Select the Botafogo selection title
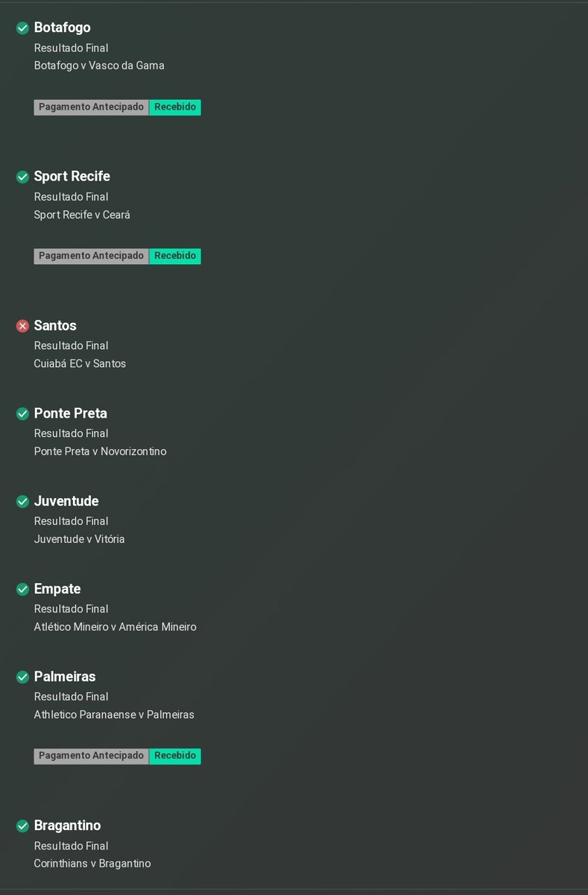 click(x=63, y=28)
